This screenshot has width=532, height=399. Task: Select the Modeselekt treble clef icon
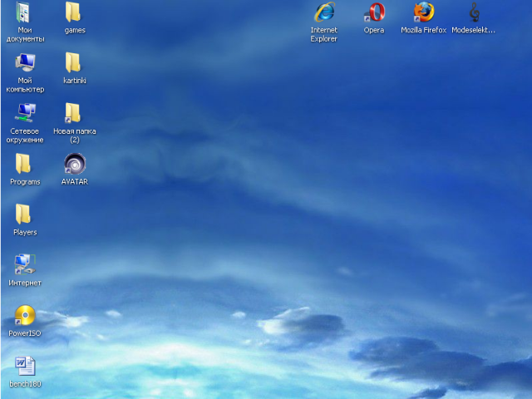[x=474, y=12]
